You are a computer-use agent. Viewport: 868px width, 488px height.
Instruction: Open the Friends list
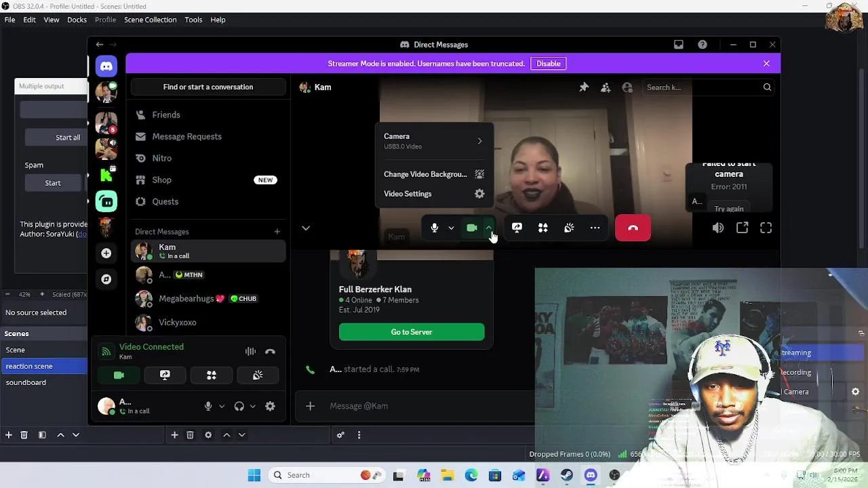click(208, 115)
